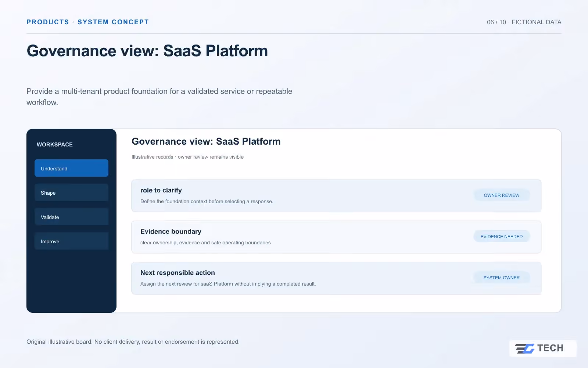Click text 'Assign the next review for saaS Platform'

[187, 284]
